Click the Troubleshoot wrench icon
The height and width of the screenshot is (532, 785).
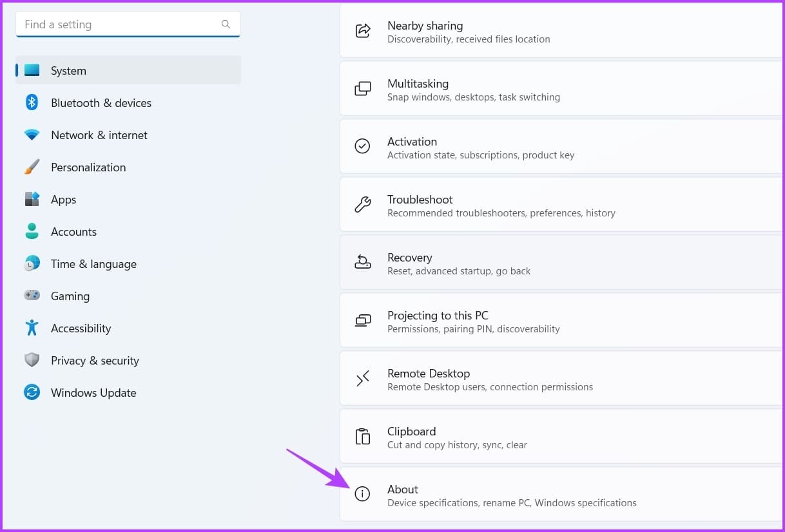(363, 205)
